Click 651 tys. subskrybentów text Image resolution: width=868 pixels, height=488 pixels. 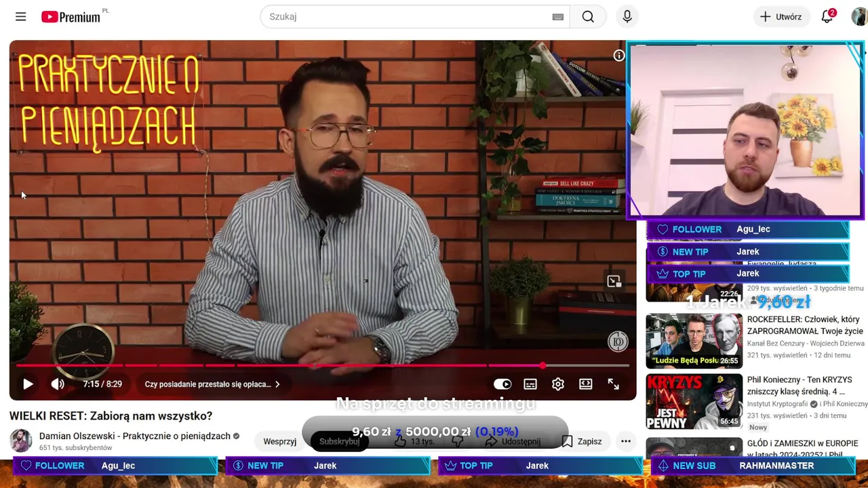point(75,448)
